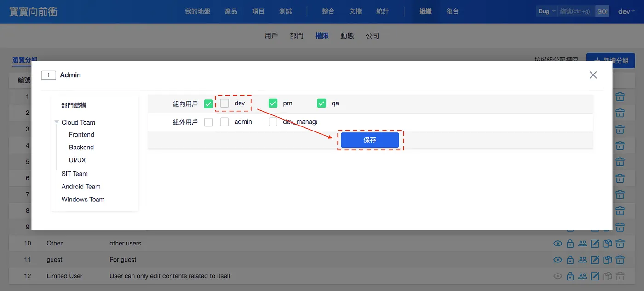Open the Bug type dropdown

[x=547, y=11]
